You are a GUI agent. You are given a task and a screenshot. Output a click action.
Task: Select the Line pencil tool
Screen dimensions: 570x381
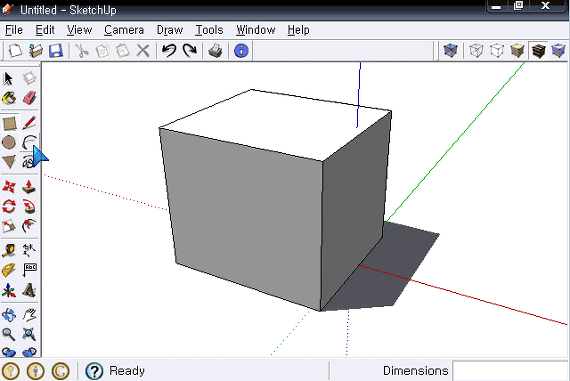pyautogui.click(x=29, y=123)
